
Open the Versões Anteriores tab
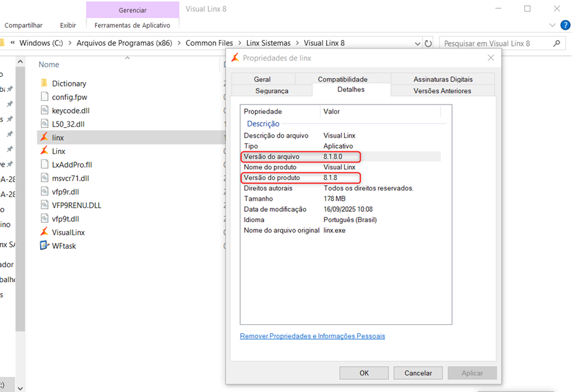[x=442, y=90]
